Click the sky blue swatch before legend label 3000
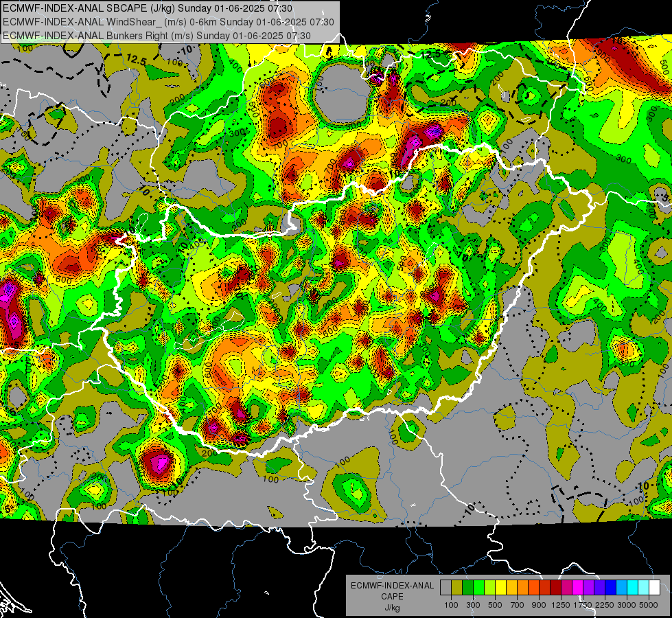672x618 pixels. (x=621, y=588)
